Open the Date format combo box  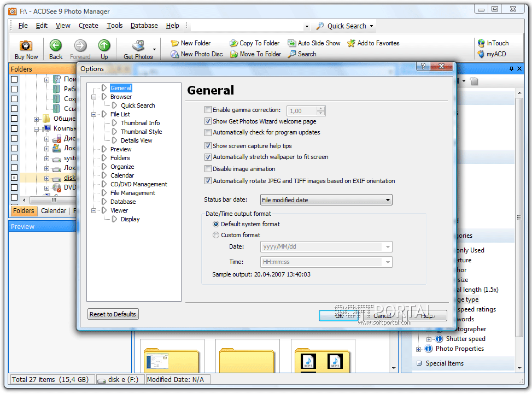click(326, 246)
